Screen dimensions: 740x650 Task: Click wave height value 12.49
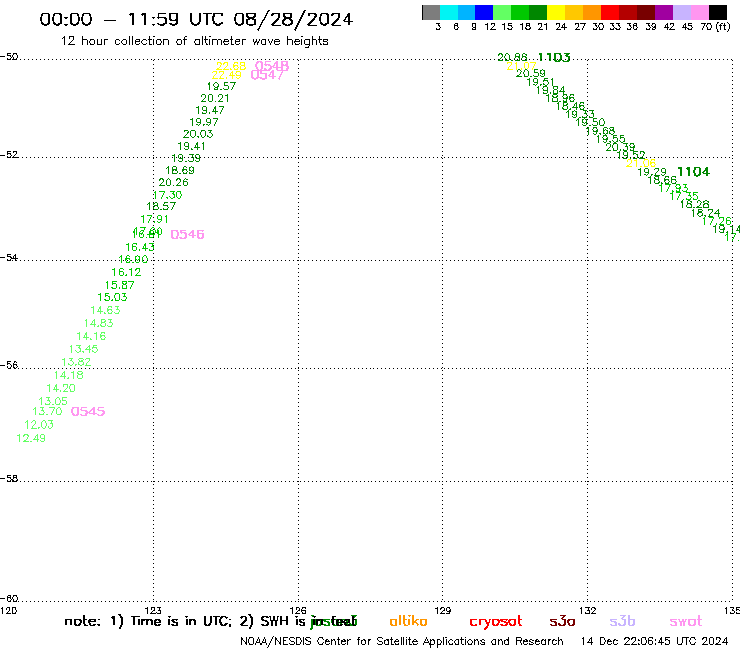point(31,438)
